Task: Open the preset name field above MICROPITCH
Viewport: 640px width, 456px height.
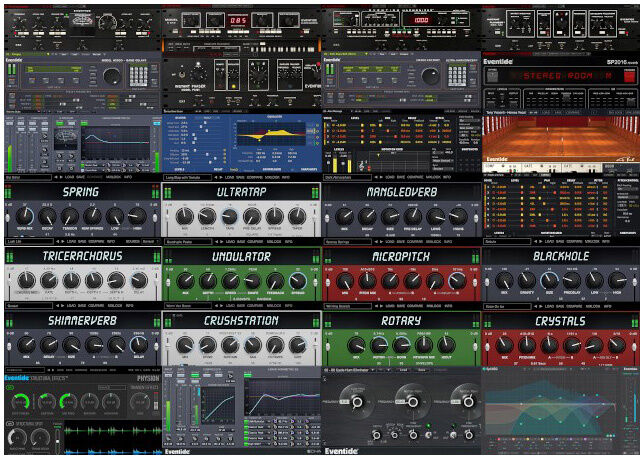Action: pos(348,242)
